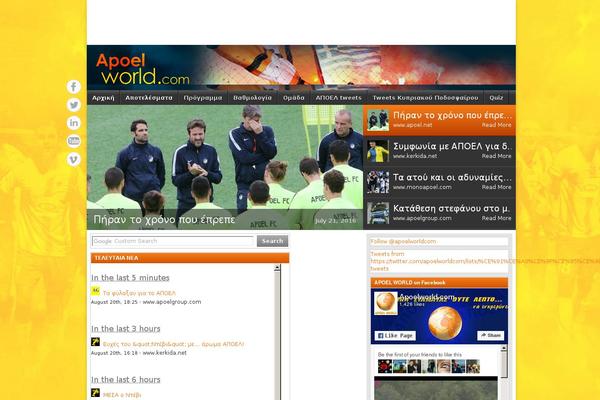Click Follow @apoelworldcom link
The height and width of the screenshot is (400, 600).
(403, 242)
